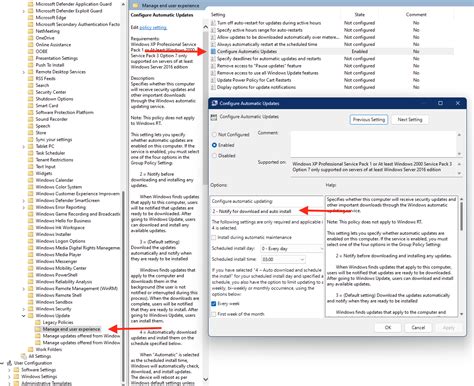Click the Widgets folder icon
Screen dimensions: 474x386
click(x=30, y=173)
